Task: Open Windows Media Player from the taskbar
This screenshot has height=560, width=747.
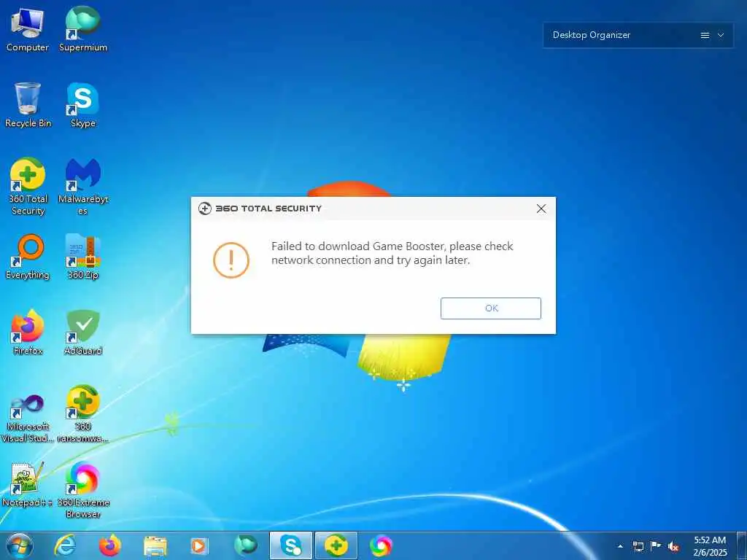Action: pyautogui.click(x=199, y=546)
